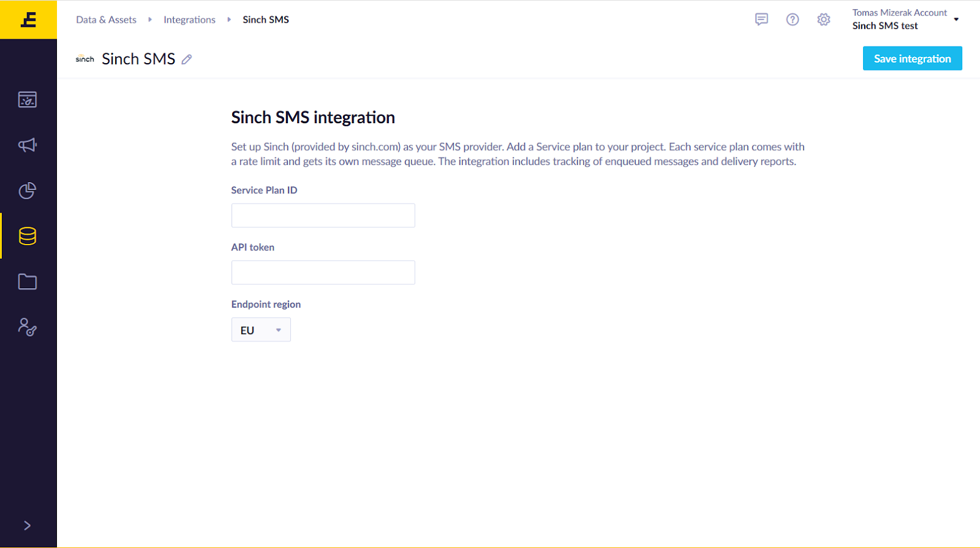
Task: Open the folder icon in the sidebar
Action: 28,282
